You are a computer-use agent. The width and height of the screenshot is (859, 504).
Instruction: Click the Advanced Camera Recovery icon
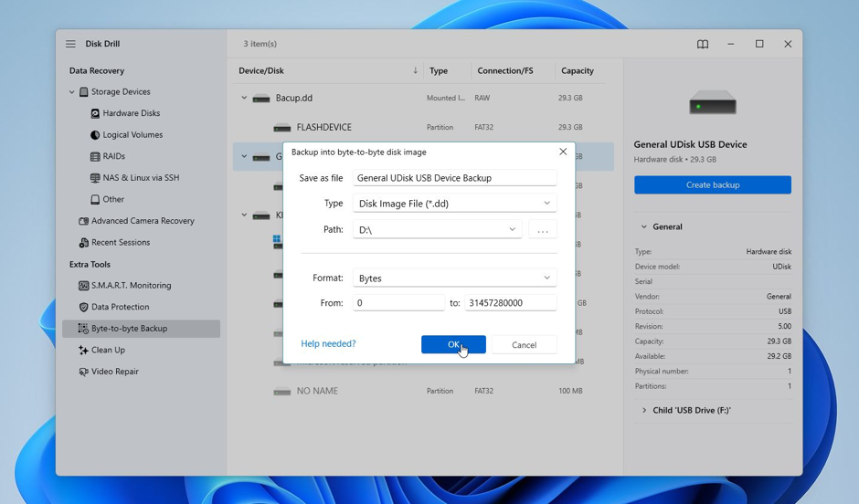[83, 221]
